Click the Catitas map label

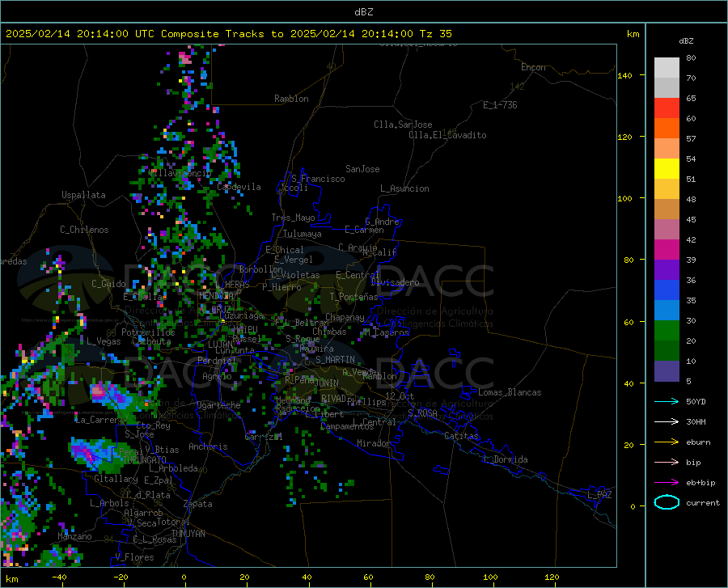click(461, 436)
